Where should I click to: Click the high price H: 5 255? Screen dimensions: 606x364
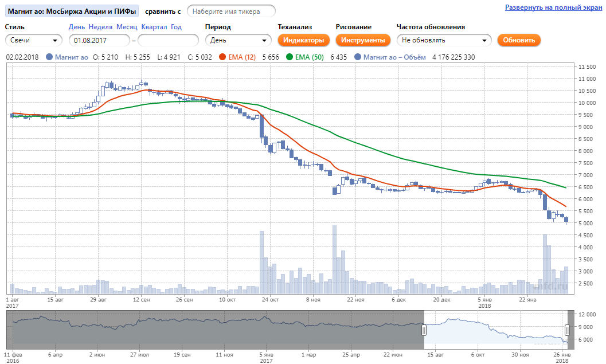pos(138,57)
